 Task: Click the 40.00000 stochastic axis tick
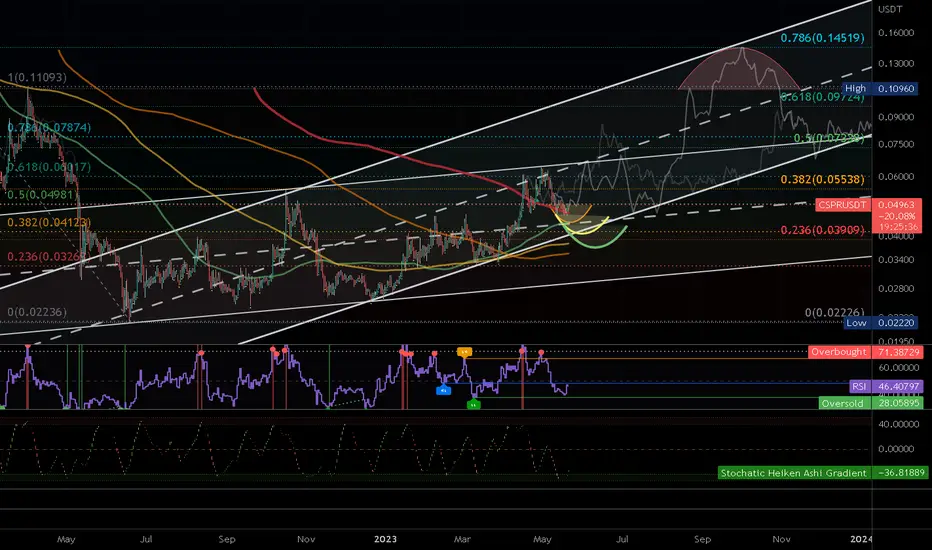(899, 425)
